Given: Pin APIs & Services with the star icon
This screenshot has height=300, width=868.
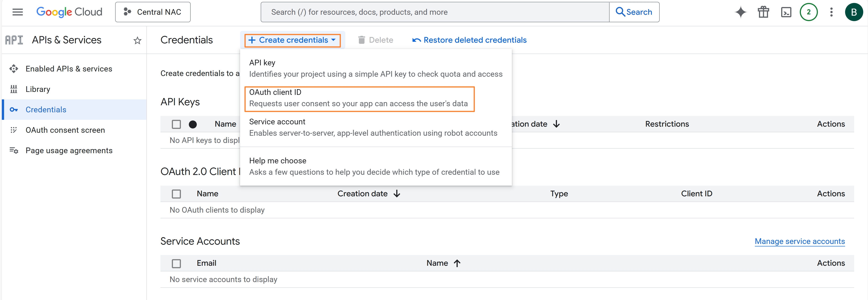Looking at the screenshot, I should point(137,40).
